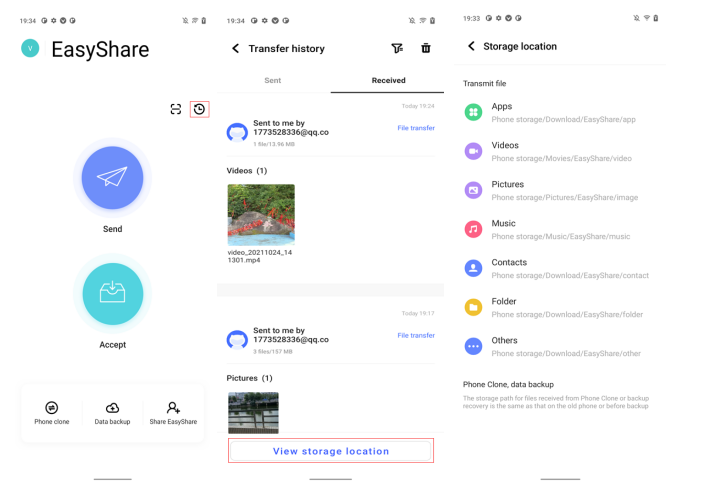Screen dimensions: 723x499
Task: Tap the blue Others icon
Action: tap(473, 346)
